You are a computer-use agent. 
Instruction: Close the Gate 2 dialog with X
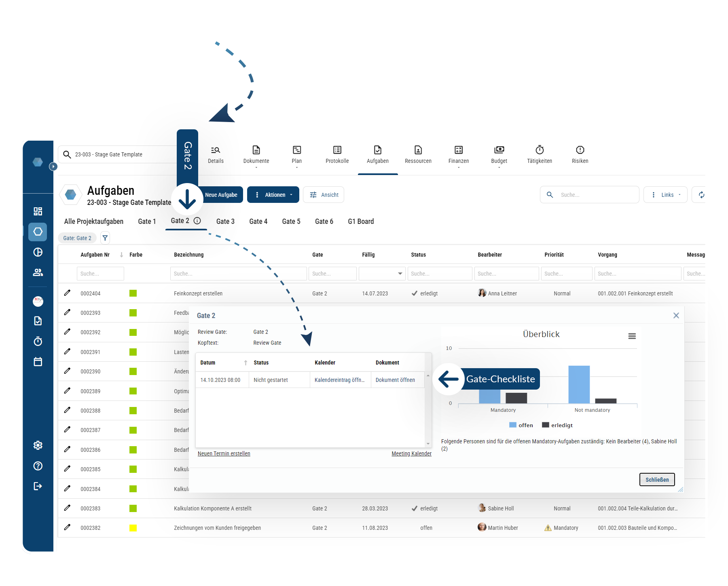coord(676,315)
